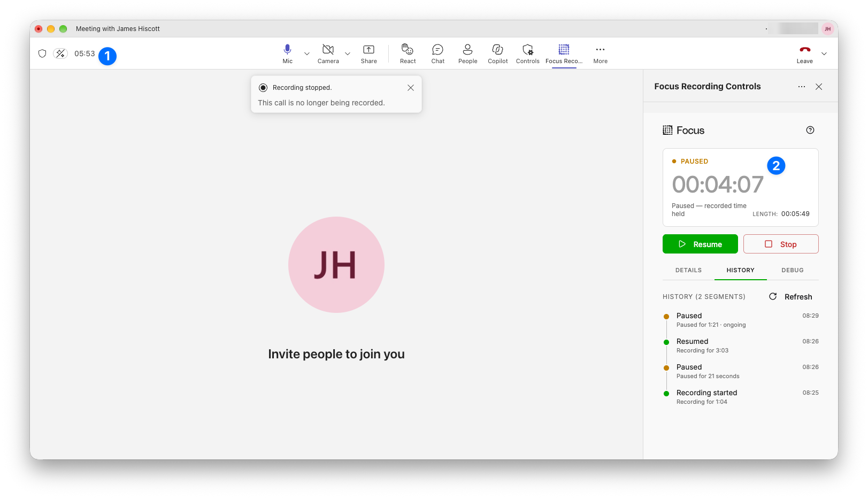Open the Controls app icon
The image size is (868, 499).
527,53
